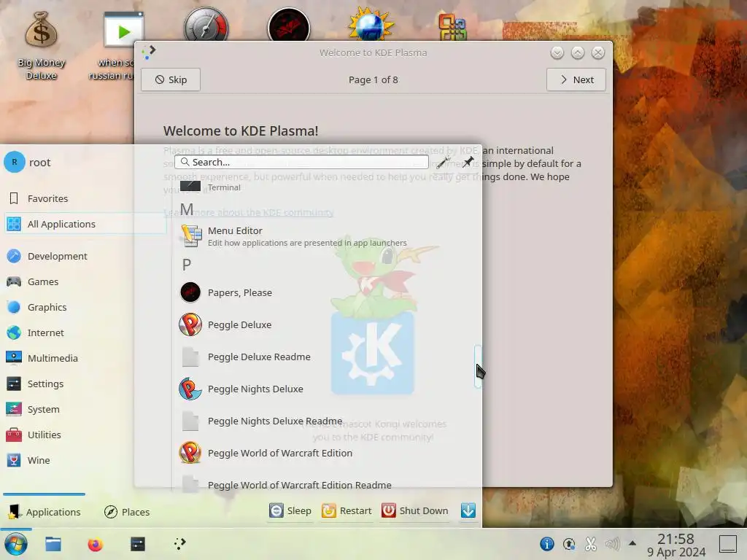Switch to the KDE Plasma welcome task
Screen dimensions: 747x560
pos(179,544)
